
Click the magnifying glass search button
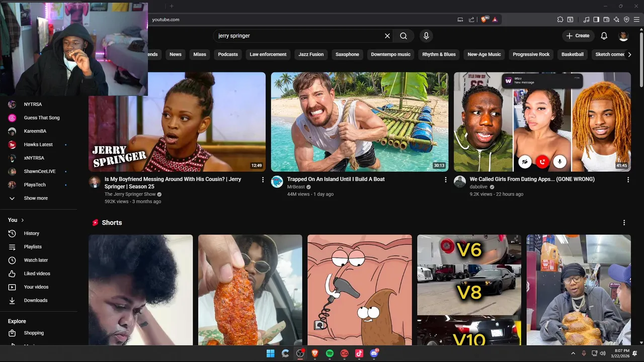404,36
